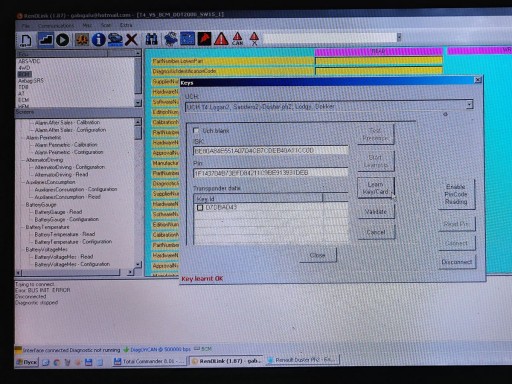Click the blue panel toolbar icon
The image size is (512, 384).
(187, 39)
